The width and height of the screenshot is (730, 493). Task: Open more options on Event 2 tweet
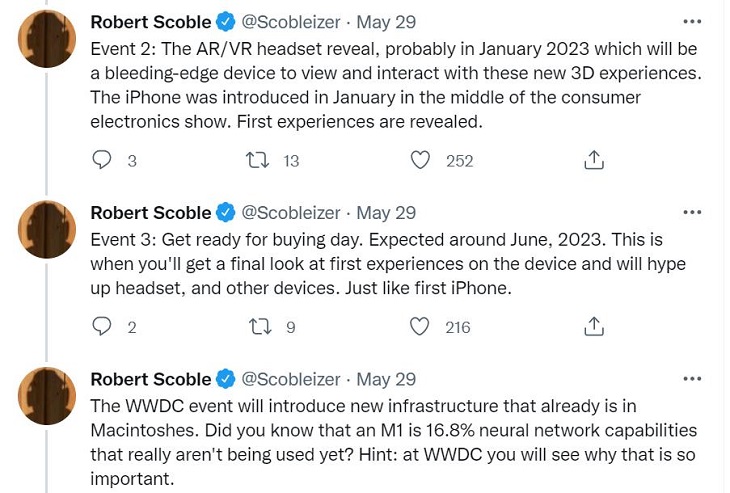pyautogui.click(x=691, y=22)
